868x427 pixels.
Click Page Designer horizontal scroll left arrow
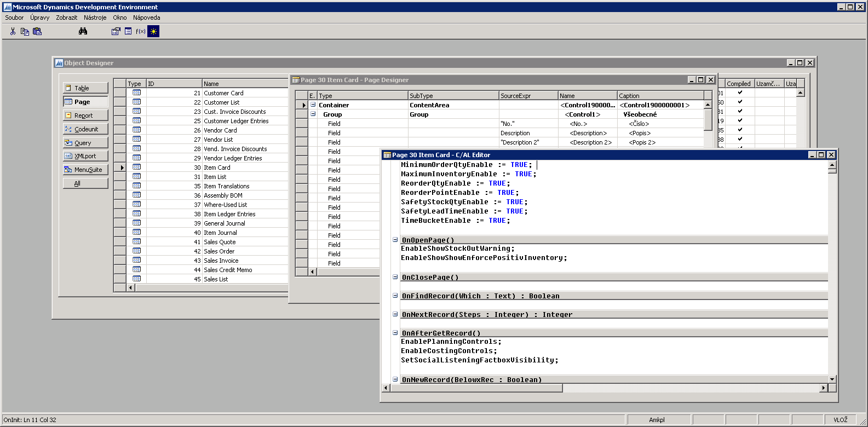pos(313,272)
